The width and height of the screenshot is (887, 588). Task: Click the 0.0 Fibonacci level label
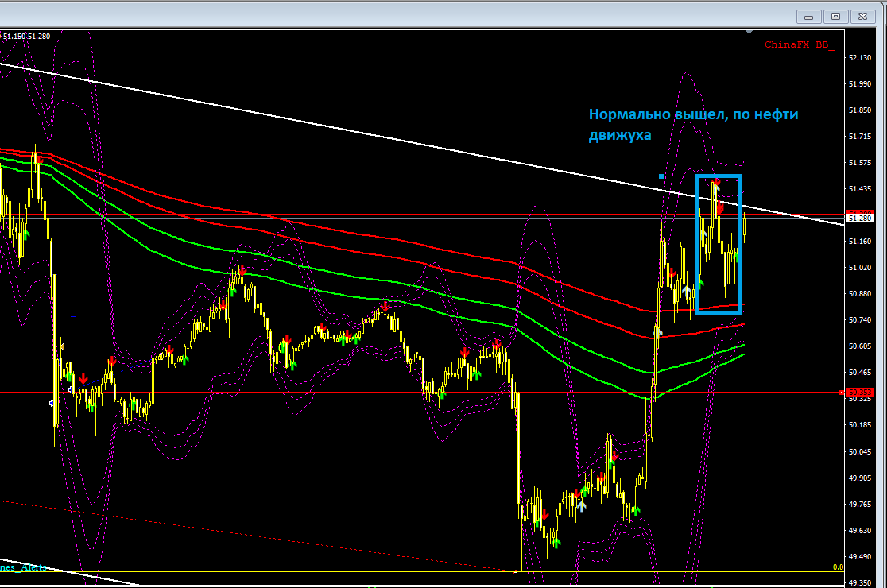point(838,567)
